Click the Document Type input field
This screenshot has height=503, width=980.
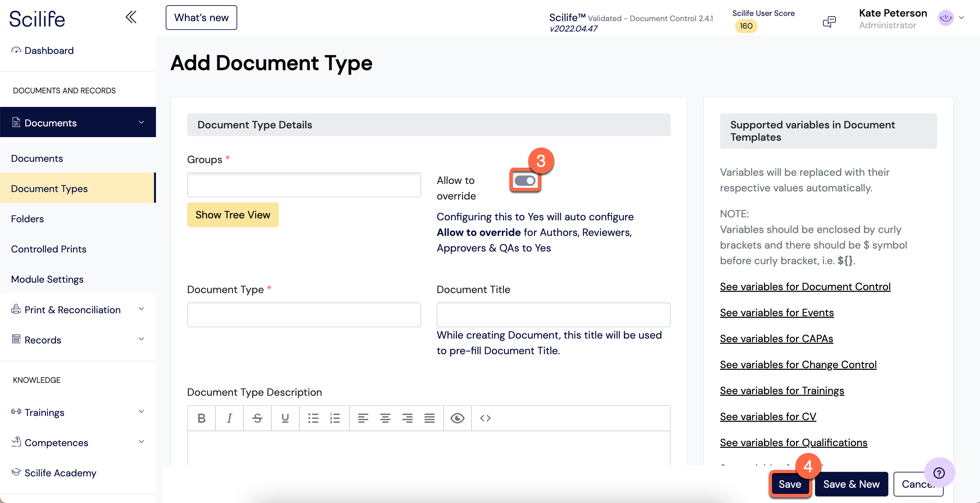(x=303, y=315)
